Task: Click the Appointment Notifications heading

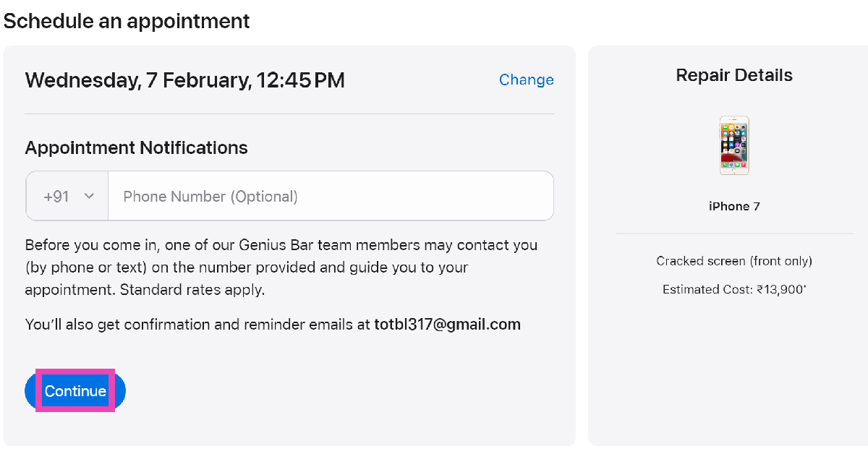Action: 136,148
